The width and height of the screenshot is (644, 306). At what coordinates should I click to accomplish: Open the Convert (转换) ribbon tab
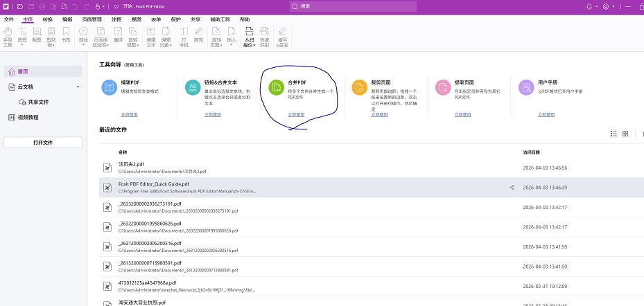point(47,20)
